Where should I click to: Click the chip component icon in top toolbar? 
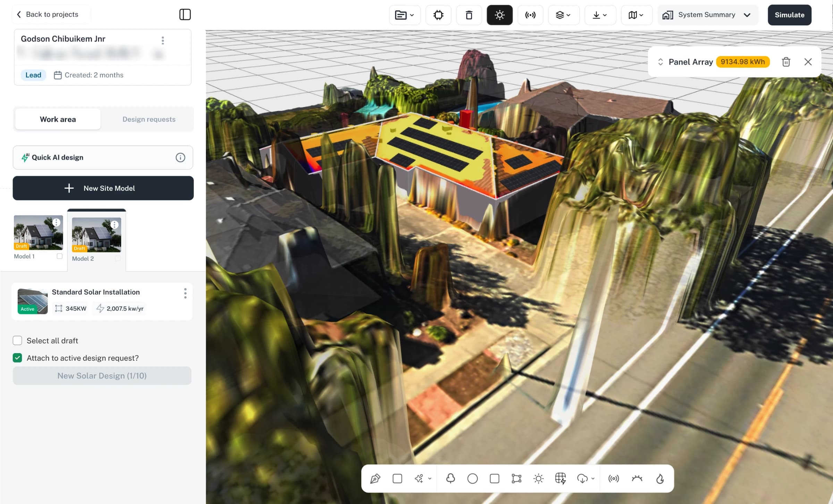tap(438, 15)
